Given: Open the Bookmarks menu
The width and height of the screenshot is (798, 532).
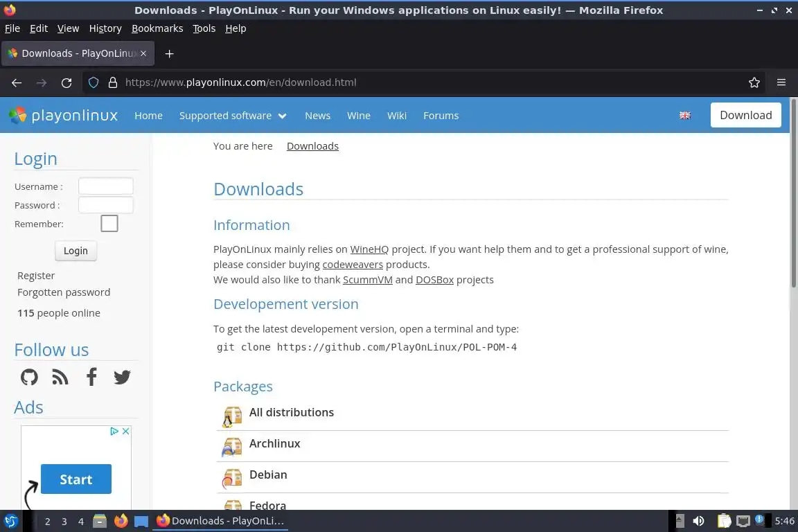Looking at the screenshot, I should tap(157, 28).
